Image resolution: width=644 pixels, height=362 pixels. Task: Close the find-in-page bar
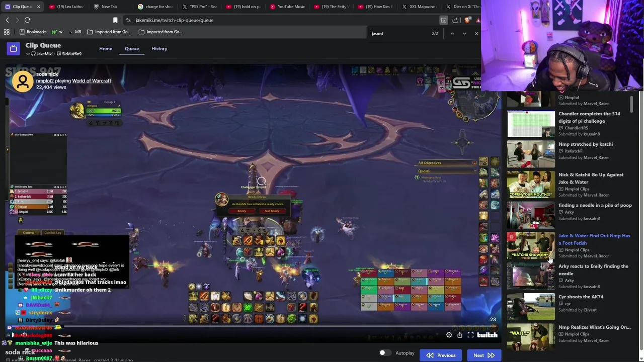tap(476, 34)
